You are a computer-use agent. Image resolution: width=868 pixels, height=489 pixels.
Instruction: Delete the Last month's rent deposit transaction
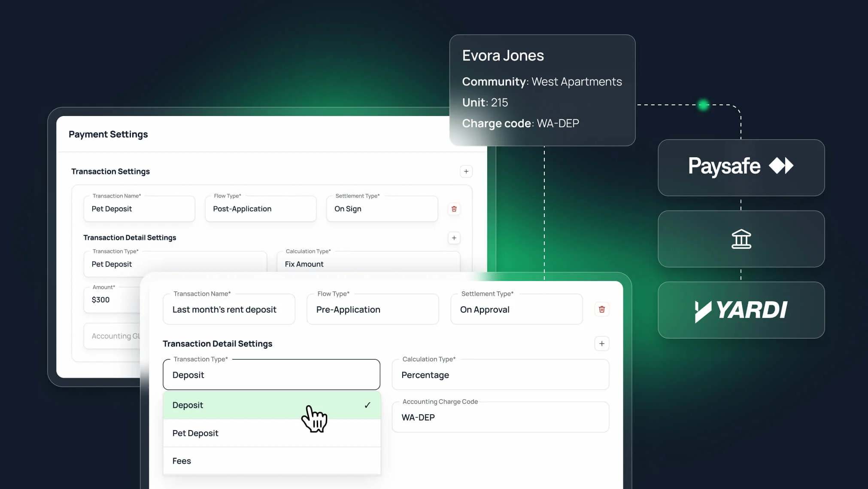pos(602,309)
